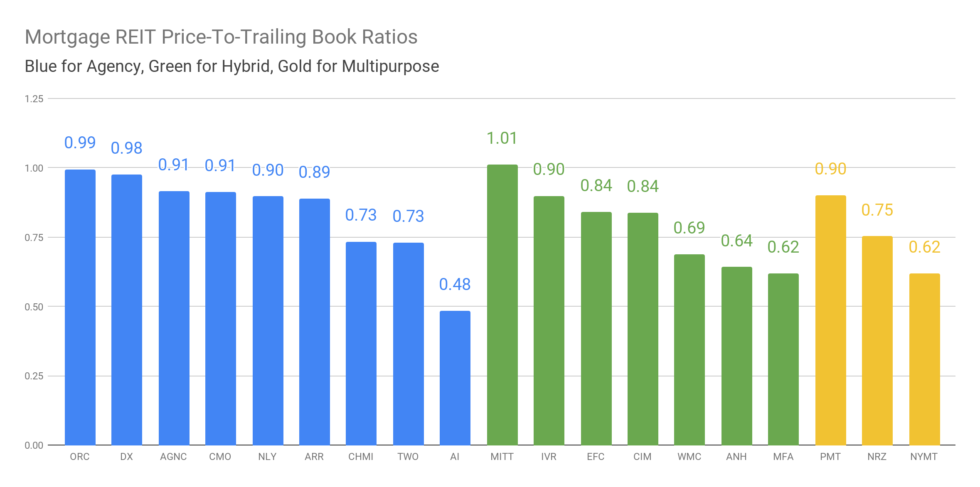Click the NRZ axis label
Viewport: 980px width, 487px height.
(x=877, y=457)
